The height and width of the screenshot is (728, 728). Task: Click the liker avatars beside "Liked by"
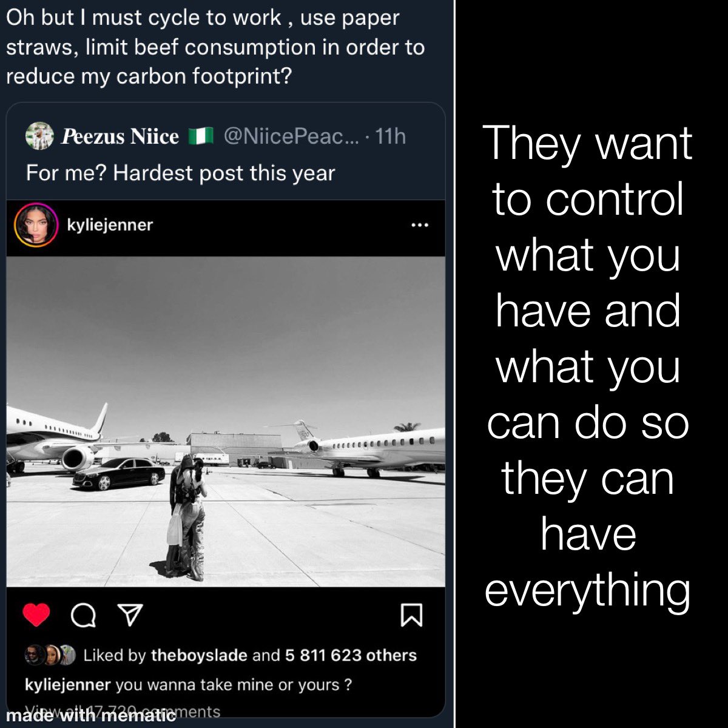(50, 655)
